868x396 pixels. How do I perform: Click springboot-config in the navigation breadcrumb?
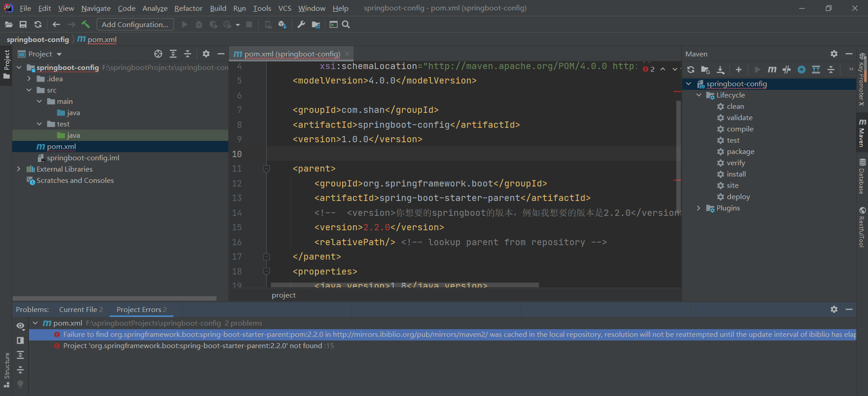click(38, 39)
